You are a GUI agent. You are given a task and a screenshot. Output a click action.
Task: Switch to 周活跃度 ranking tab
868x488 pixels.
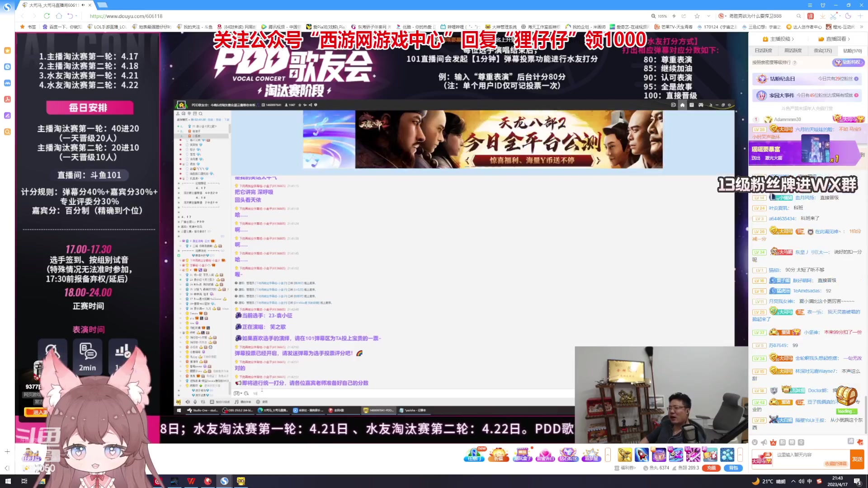coord(793,51)
